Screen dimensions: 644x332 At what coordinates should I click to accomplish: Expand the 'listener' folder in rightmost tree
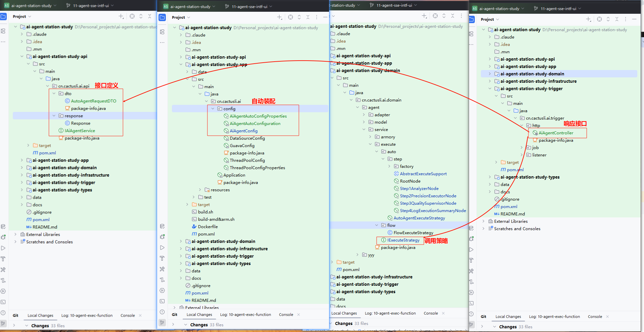[522, 155]
